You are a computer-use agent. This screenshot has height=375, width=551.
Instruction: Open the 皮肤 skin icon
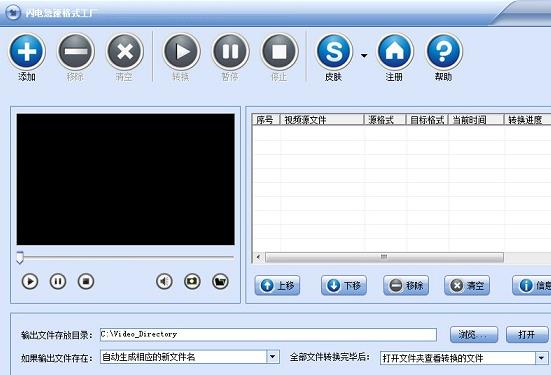coord(334,51)
